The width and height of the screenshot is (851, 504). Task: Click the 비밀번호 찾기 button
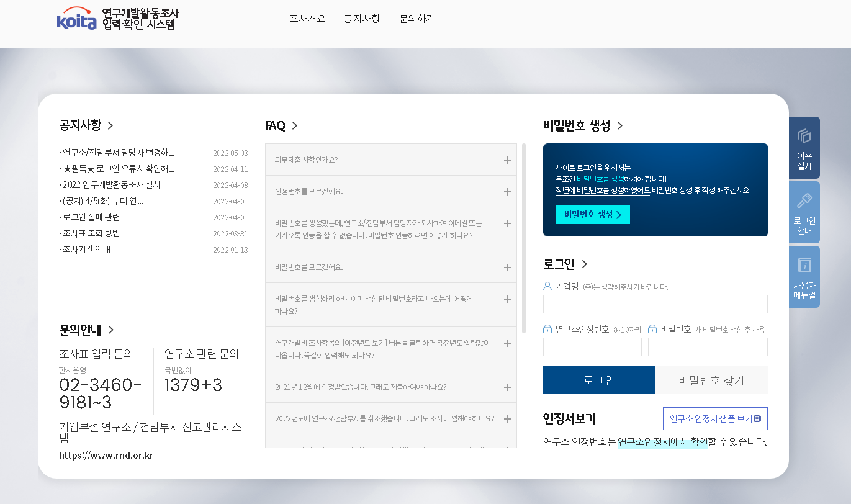coord(712,380)
